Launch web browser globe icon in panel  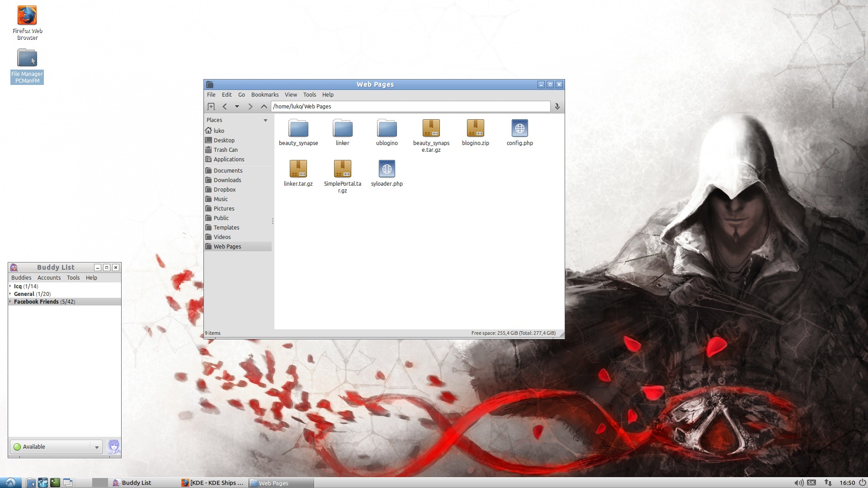(43, 483)
